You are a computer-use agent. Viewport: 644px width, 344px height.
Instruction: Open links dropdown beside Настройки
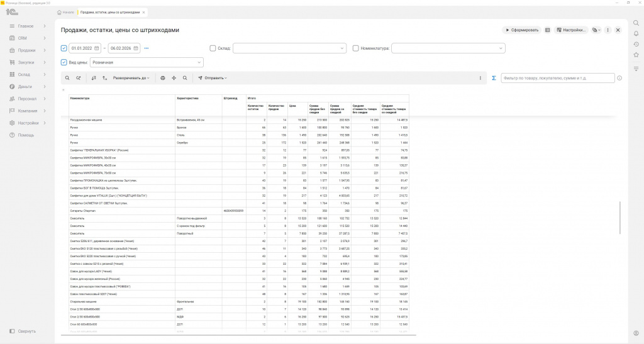(596, 30)
